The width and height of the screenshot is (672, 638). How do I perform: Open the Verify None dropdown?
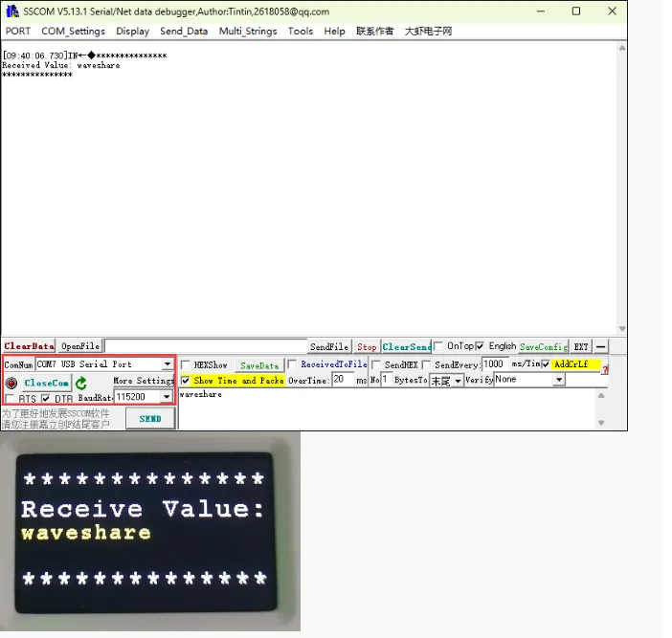coord(559,380)
